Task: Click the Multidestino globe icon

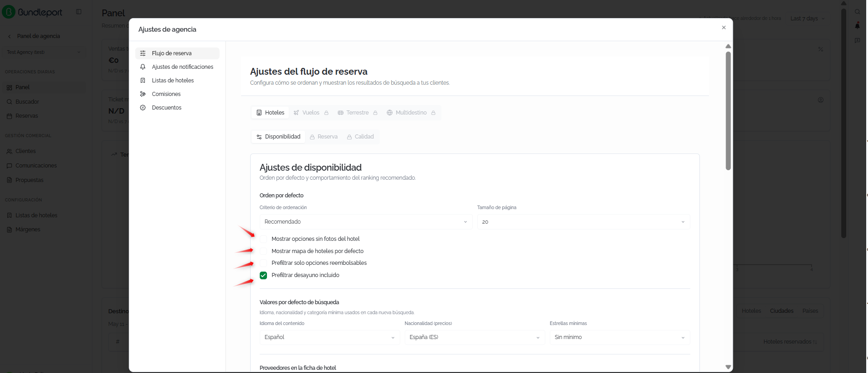Action: click(x=389, y=113)
